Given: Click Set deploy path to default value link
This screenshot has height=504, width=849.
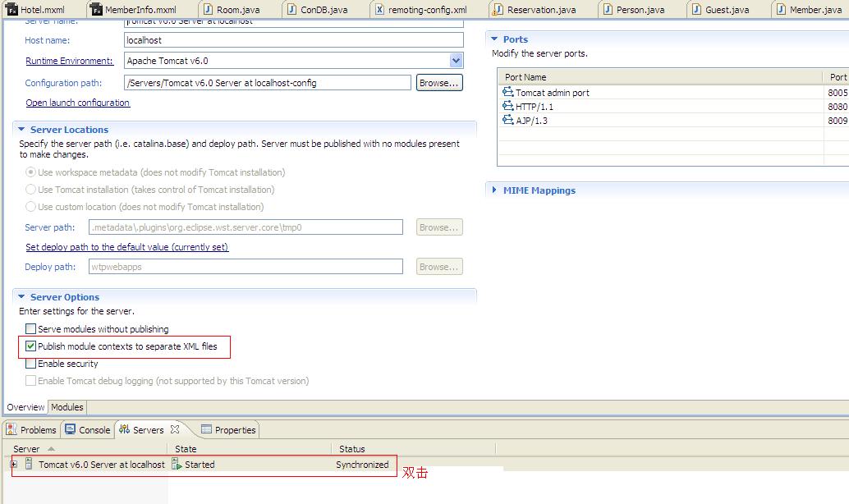Looking at the screenshot, I should pyautogui.click(x=126, y=247).
